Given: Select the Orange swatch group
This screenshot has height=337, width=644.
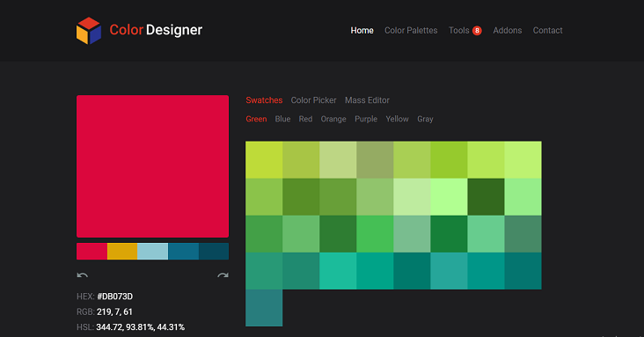Looking at the screenshot, I should (x=333, y=119).
